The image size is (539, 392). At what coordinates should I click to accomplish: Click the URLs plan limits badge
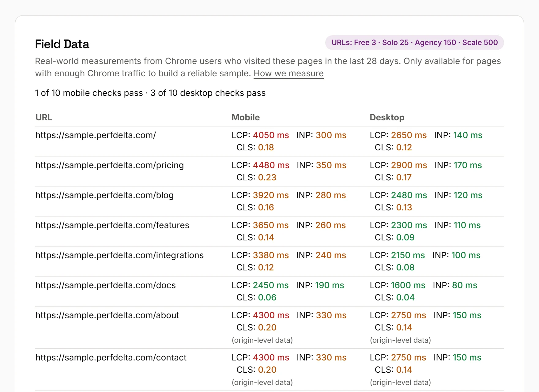coord(415,43)
